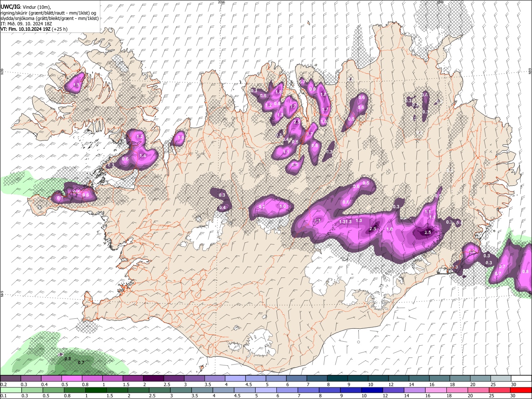The width and height of the screenshot is (532, 399).
Task: Select the white swatch above 30, upper legend
Action: tap(522, 379)
